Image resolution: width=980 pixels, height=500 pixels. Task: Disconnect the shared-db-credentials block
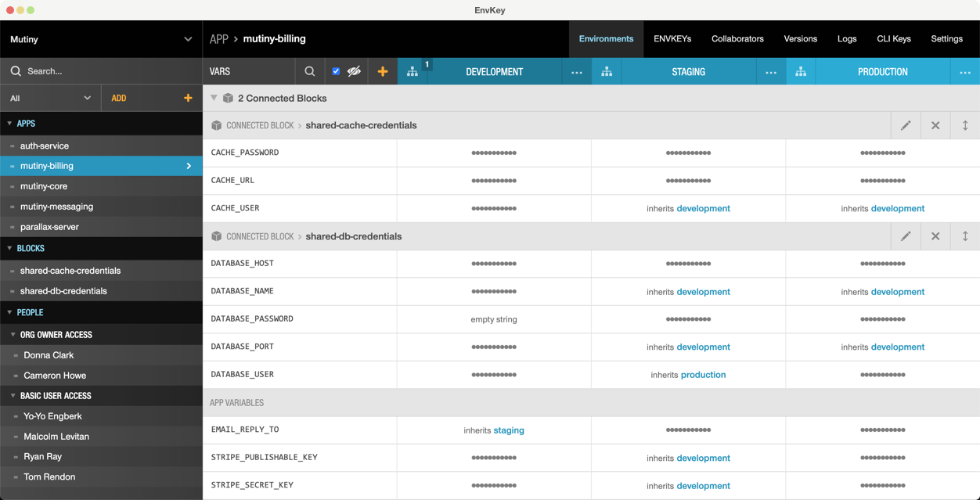pyautogui.click(x=935, y=236)
